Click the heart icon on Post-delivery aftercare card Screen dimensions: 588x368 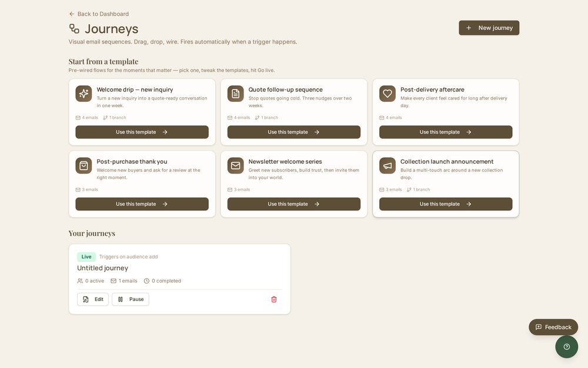tap(387, 94)
